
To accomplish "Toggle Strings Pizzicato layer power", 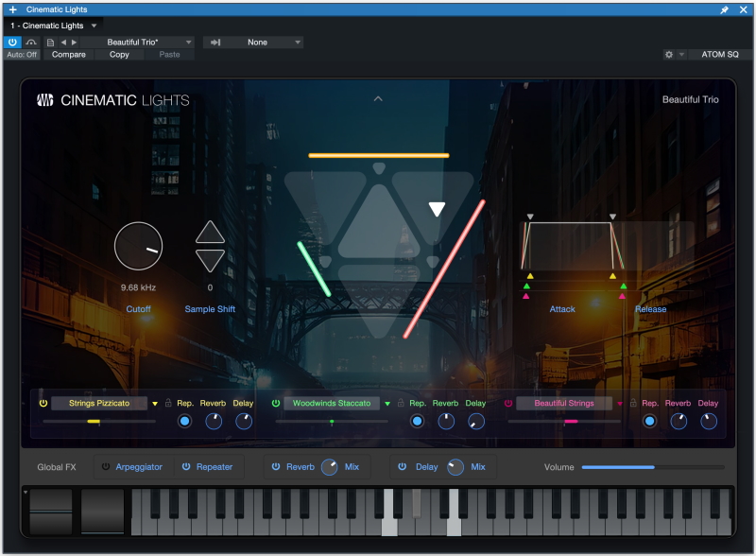I will click(43, 403).
